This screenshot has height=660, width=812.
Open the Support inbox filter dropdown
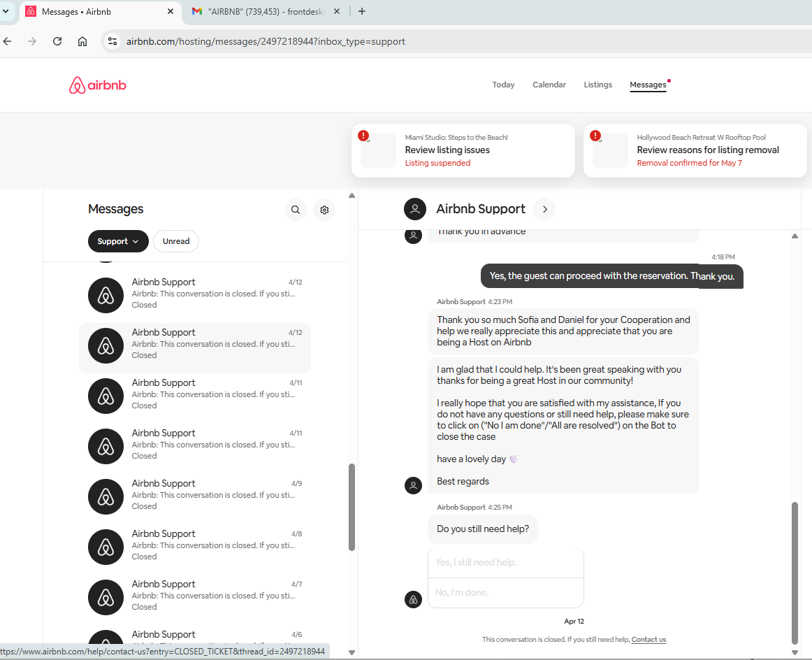point(118,241)
